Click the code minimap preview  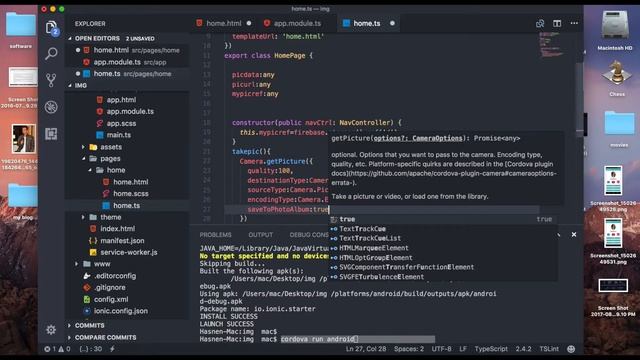[551, 44]
